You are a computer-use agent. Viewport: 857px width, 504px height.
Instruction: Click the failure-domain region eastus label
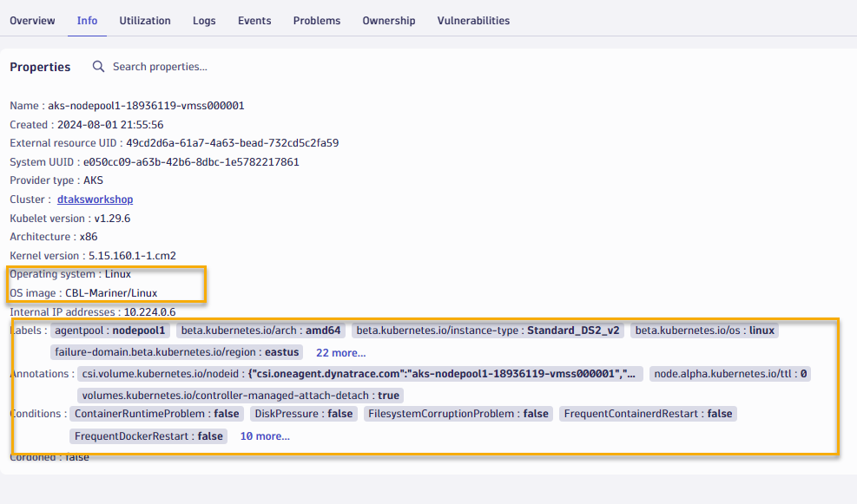click(177, 352)
